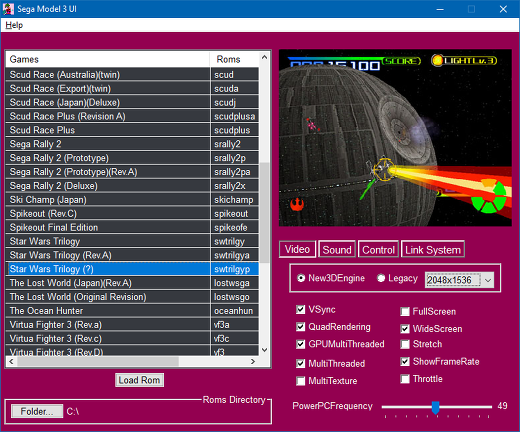Select Spikeout (Rev.C) row
Viewport: 520px width, 432px height.
pyautogui.click(x=132, y=213)
